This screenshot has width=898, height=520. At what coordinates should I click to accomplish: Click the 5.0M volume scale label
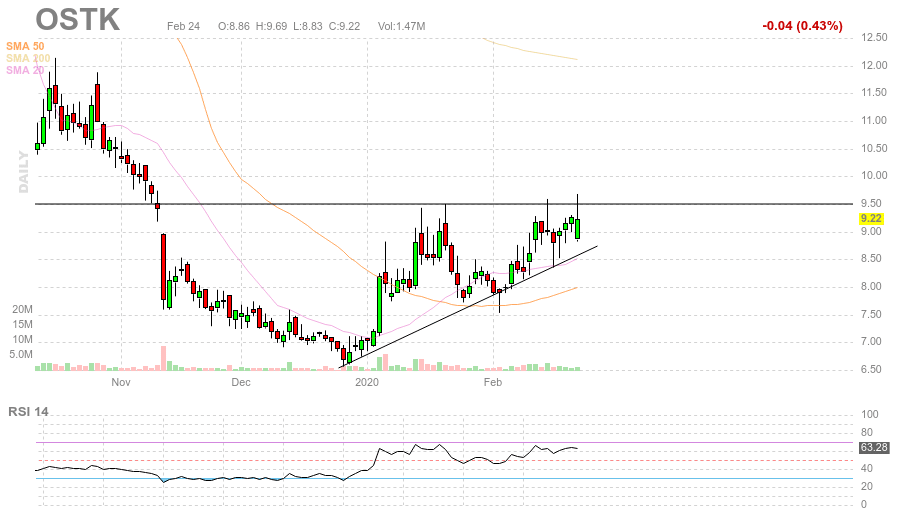click(x=21, y=354)
